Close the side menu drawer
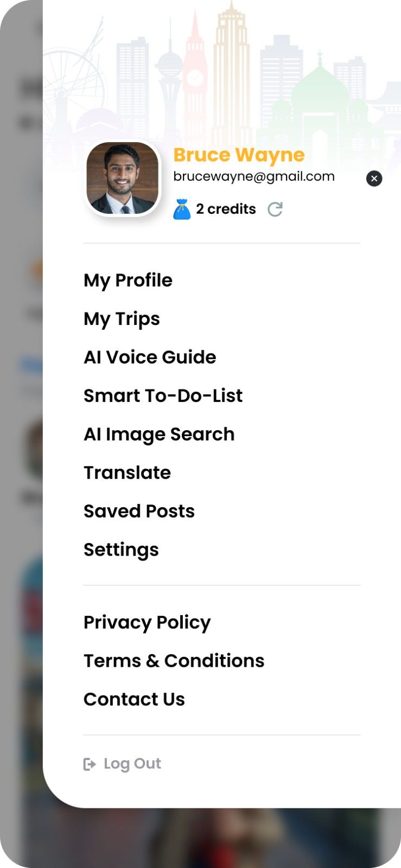Screen dimensions: 401x868 point(374,178)
